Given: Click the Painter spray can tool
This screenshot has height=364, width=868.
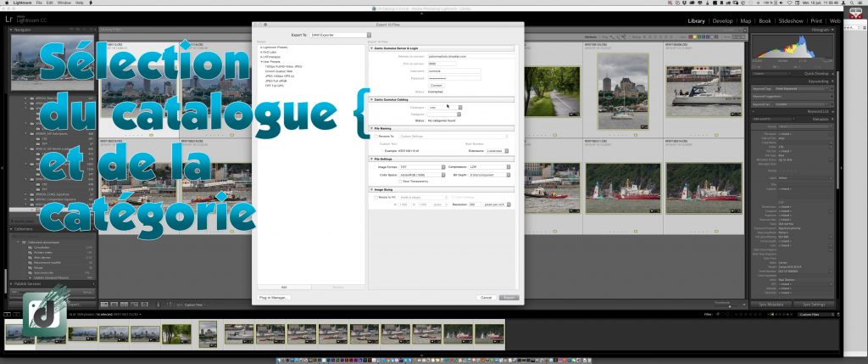Looking at the screenshot, I should (x=159, y=304).
